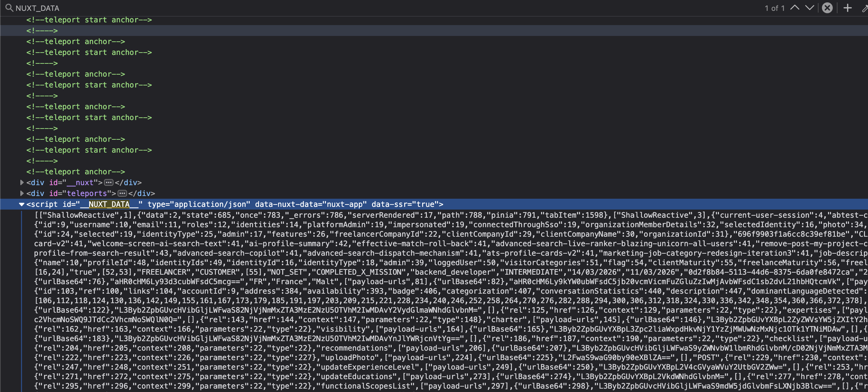Click the line starting {"rel":247,"href":248

click(x=451, y=367)
